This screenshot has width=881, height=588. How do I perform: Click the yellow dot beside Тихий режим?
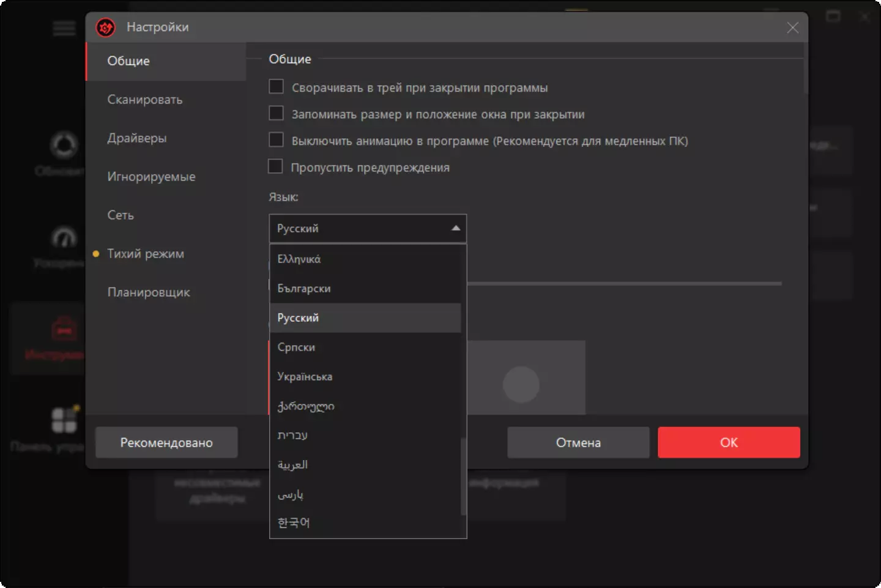coord(96,254)
